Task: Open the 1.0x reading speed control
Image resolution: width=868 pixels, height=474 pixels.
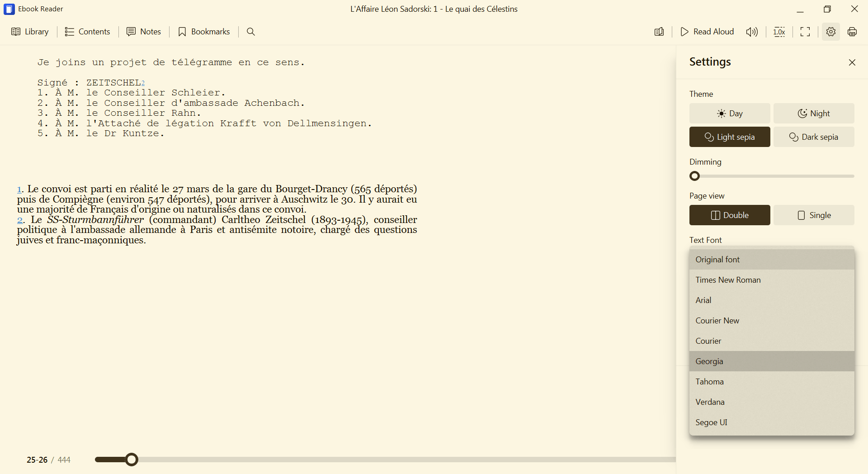Action: (779, 32)
